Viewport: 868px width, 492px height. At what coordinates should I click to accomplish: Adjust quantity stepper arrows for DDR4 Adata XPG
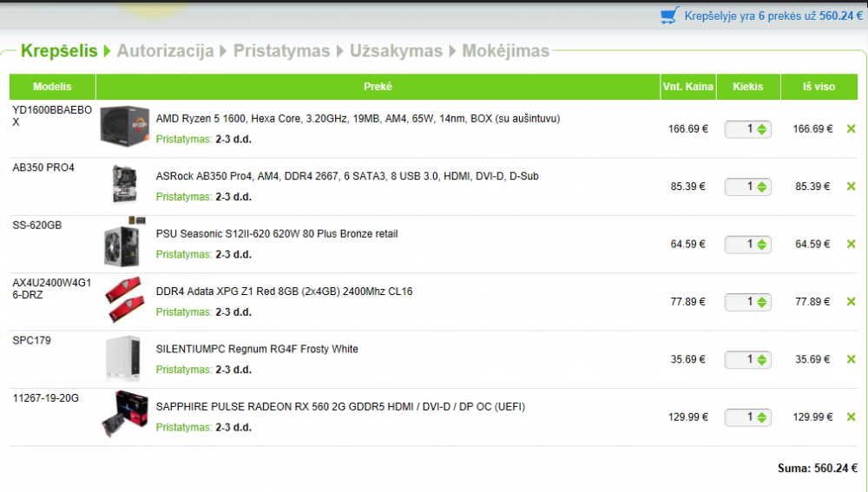[762, 302]
